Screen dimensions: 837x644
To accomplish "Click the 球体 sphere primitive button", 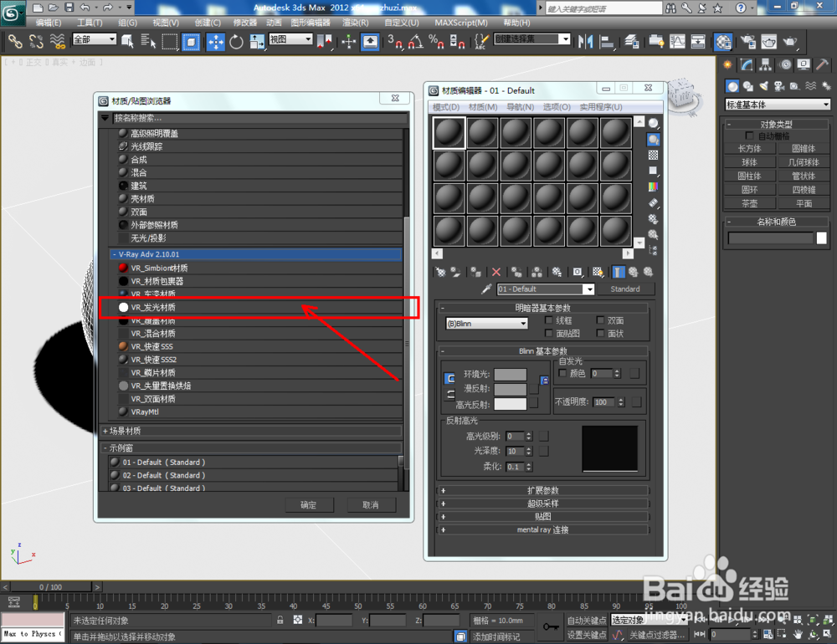I will pos(749,162).
